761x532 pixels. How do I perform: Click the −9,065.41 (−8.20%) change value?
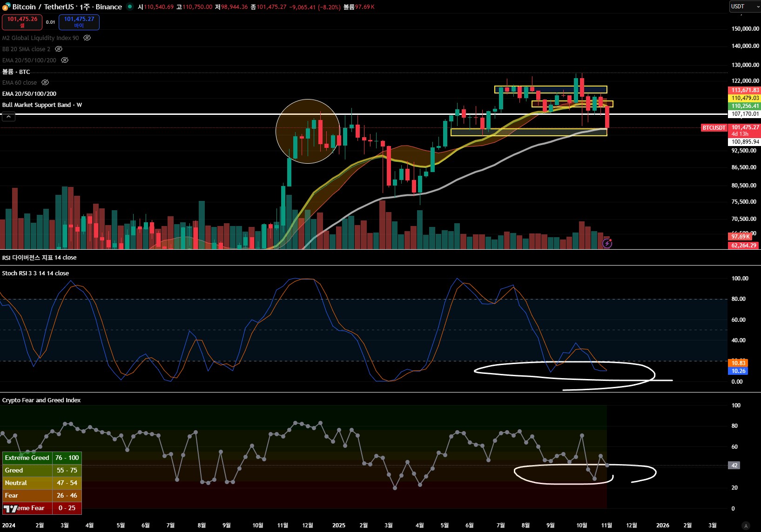pos(315,7)
